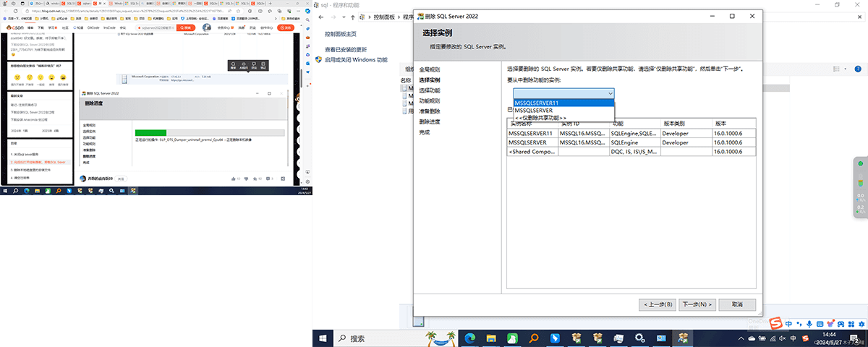Click the 上一步(B) back button

coord(658,304)
